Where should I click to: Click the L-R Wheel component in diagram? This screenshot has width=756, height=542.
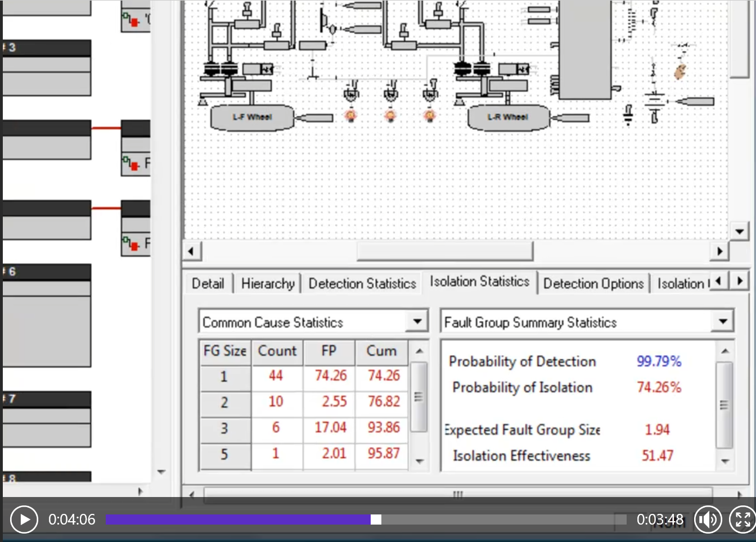click(507, 118)
